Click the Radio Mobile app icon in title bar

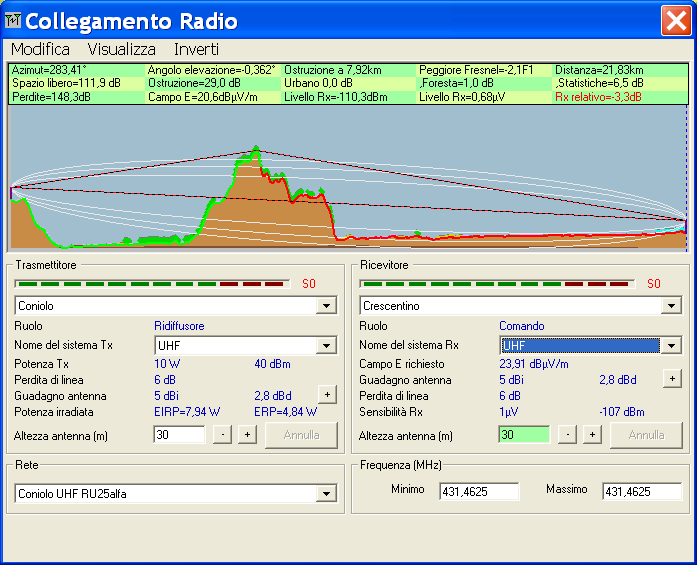13,20
